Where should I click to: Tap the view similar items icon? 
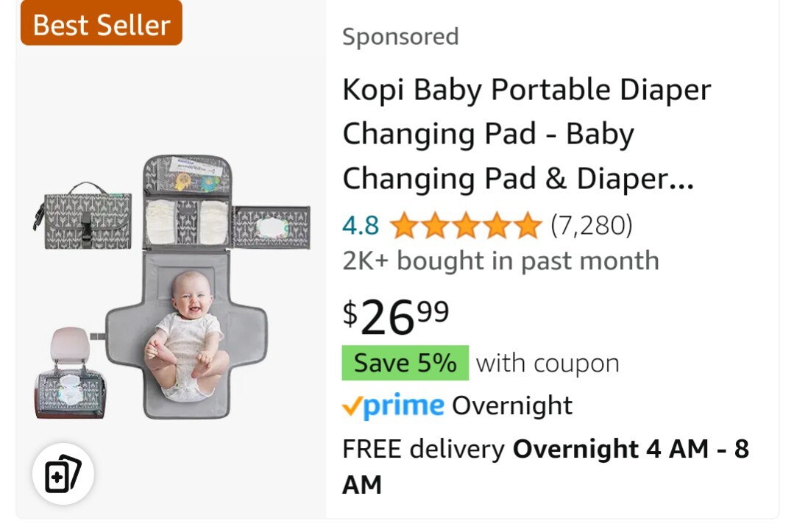tap(63, 474)
